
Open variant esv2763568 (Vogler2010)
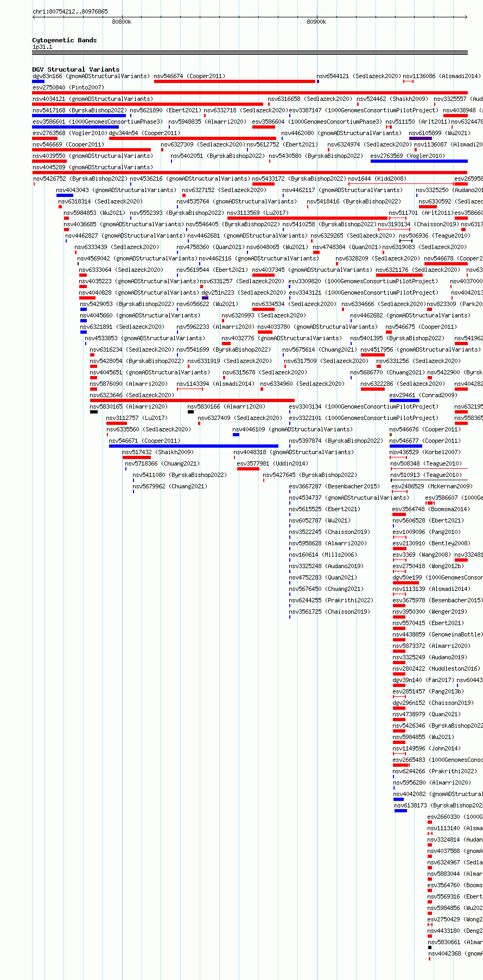point(70,133)
